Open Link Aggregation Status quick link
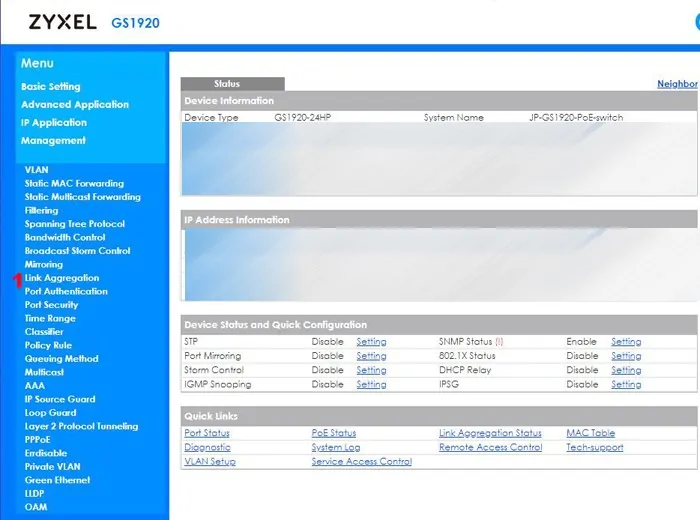 (490, 433)
